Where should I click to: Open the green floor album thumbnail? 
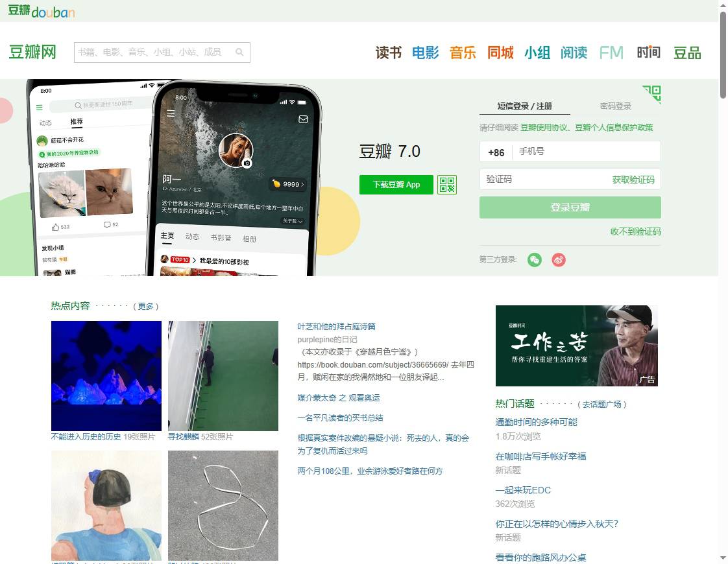click(x=223, y=376)
